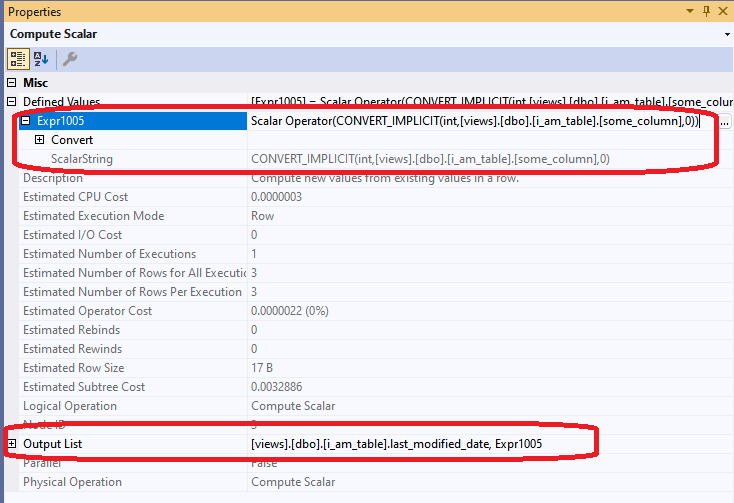Open the window position dropdown arrow
This screenshot has width=734, height=503.
[688, 11]
